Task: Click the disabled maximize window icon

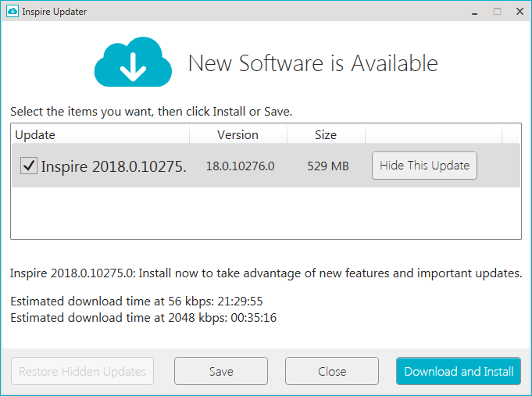Action: tap(498, 12)
